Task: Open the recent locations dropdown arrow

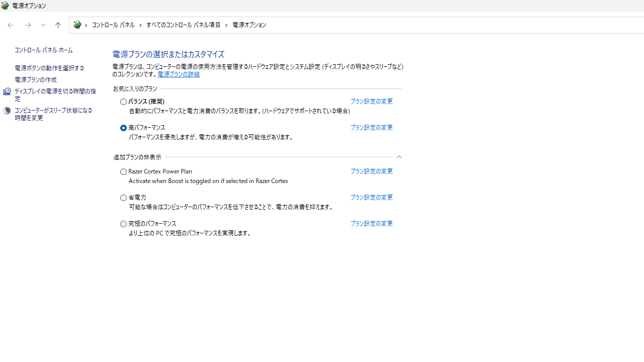Action: pos(43,25)
